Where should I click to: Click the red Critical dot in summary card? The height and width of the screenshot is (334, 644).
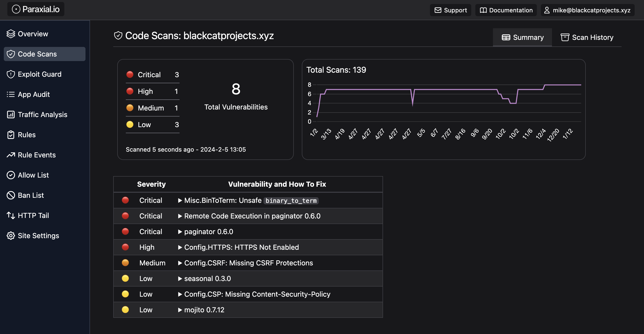pyautogui.click(x=130, y=74)
